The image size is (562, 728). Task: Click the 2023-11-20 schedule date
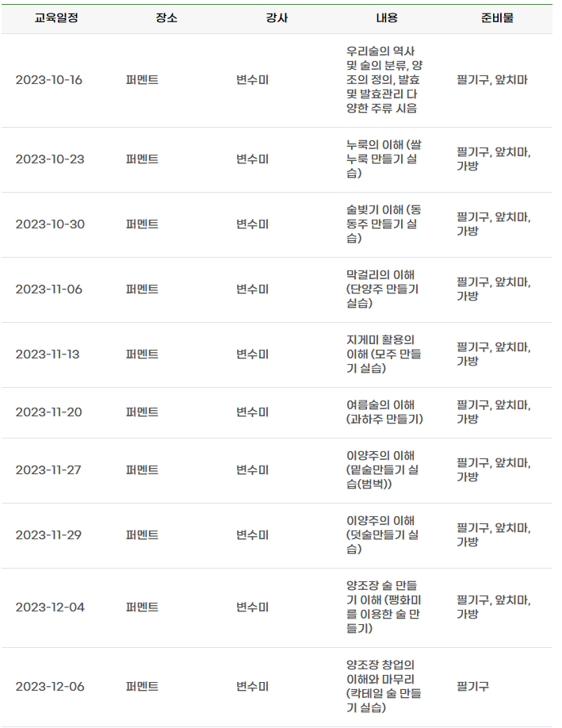pyautogui.click(x=48, y=412)
